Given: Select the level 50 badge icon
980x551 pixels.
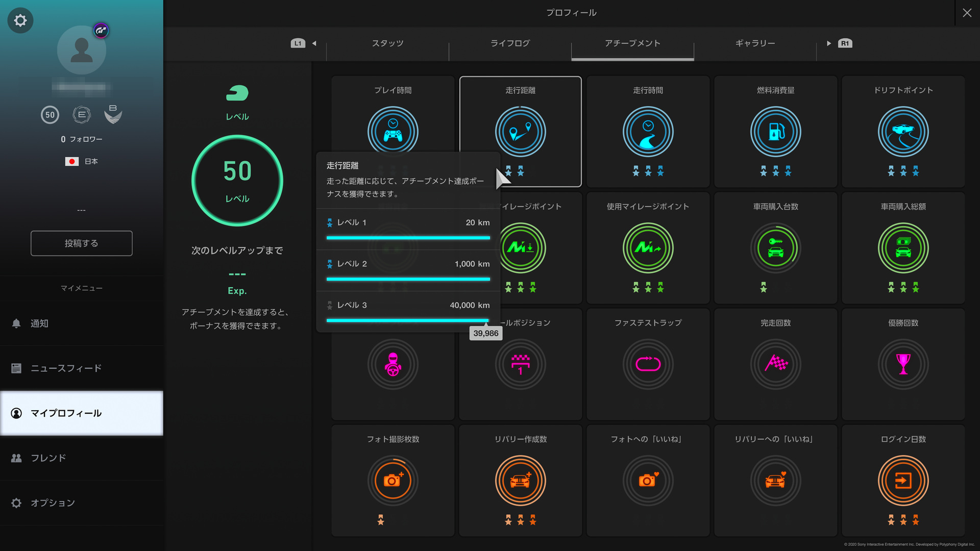Looking at the screenshot, I should click(x=50, y=115).
